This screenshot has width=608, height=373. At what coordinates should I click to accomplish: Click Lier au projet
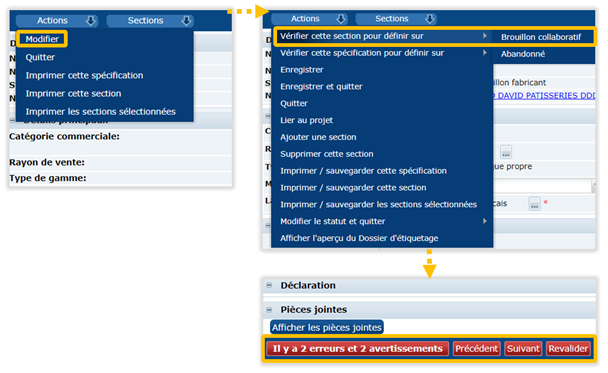(x=306, y=120)
